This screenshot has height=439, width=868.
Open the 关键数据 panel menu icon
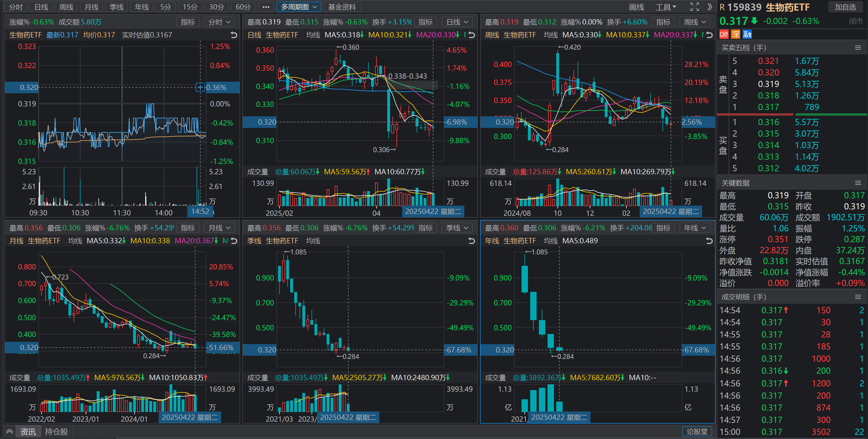coord(858,183)
